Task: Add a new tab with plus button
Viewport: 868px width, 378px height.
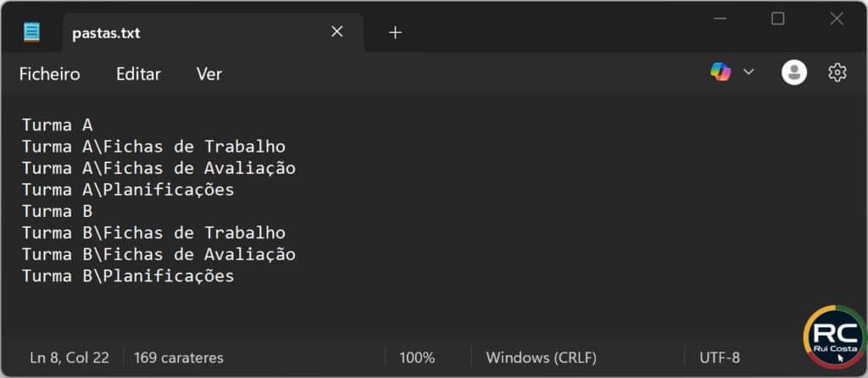Action: (395, 33)
